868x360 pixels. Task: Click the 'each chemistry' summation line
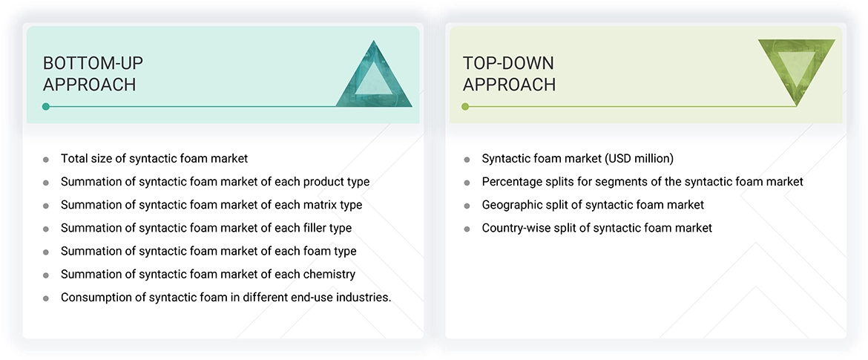point(208,274)
